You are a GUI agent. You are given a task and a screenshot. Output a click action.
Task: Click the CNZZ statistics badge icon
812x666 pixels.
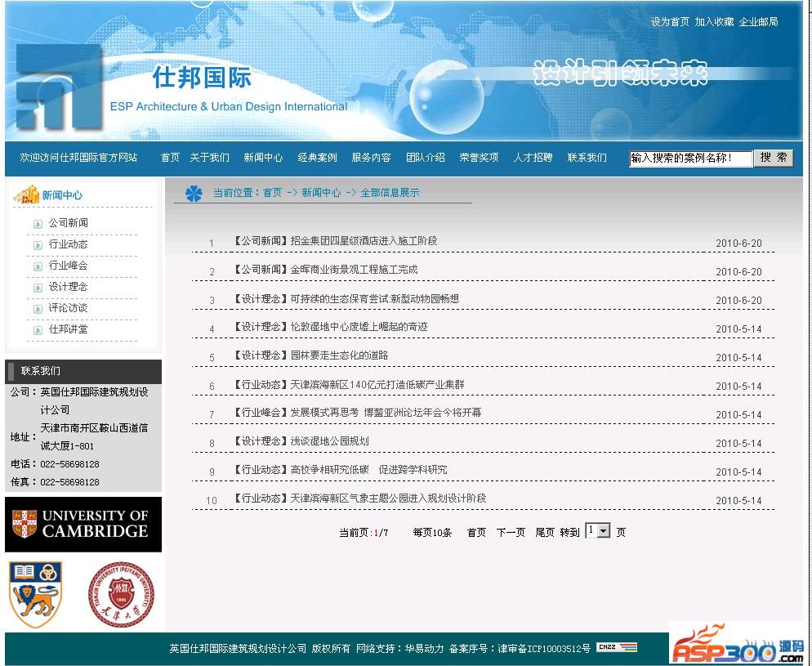tap(616, 648)
